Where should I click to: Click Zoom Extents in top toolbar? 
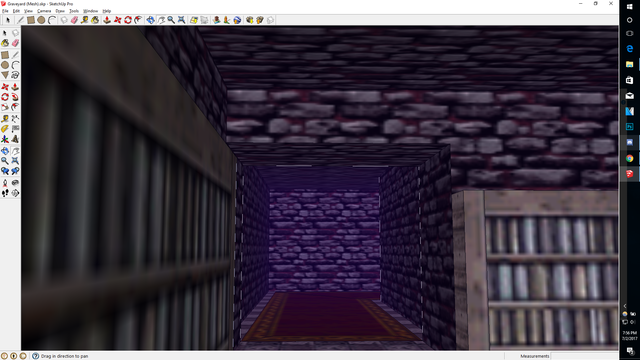pos(182,20)
